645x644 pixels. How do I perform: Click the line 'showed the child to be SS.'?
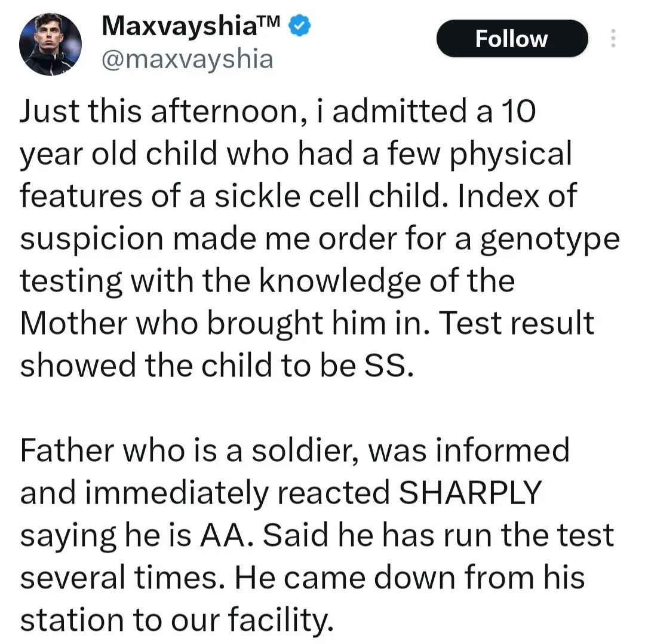point(216,366)
